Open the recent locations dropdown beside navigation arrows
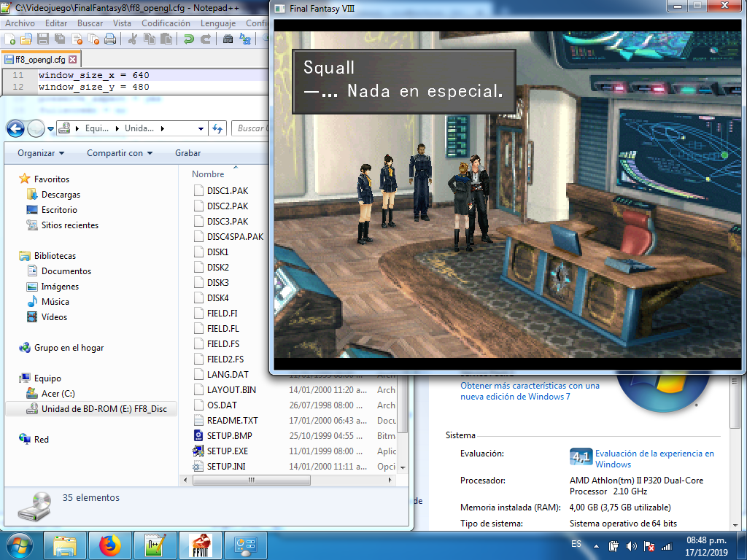This screenshot has height=560, width=747. pyautogui.click(x=50, y=128)
